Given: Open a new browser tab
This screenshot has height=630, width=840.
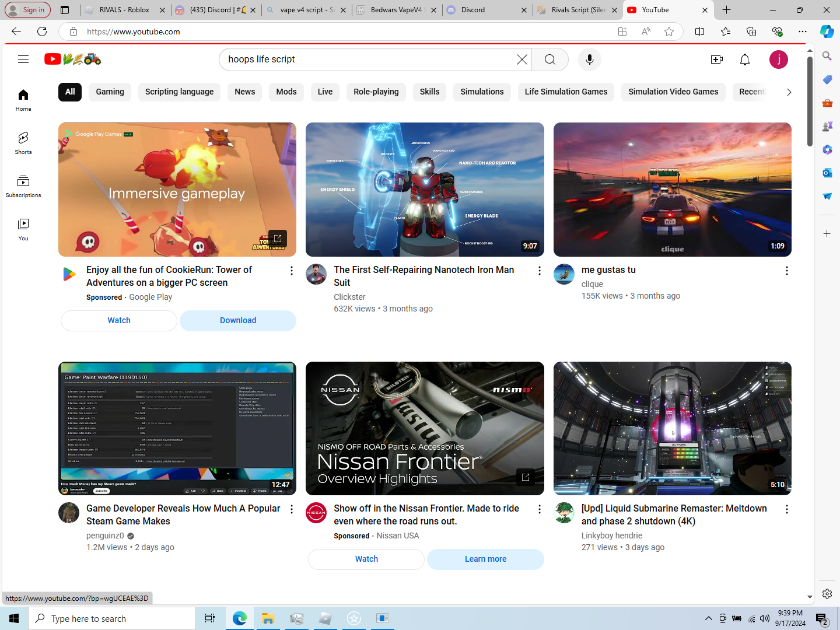Looking at the screenshot, I should [x=726, y=10].
